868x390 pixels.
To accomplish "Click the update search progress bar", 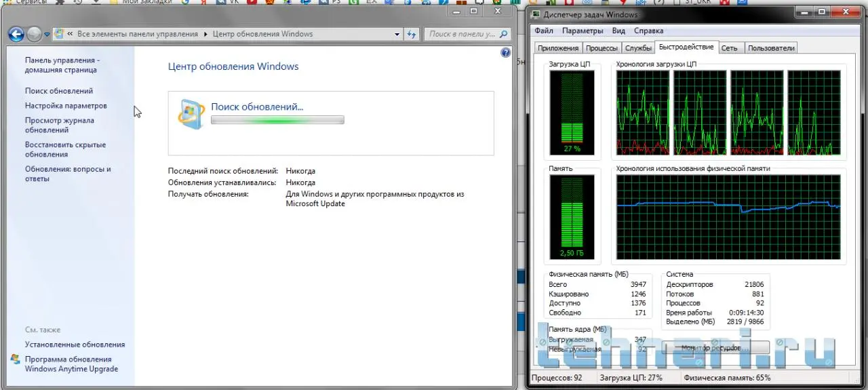I will click(277, 120).
